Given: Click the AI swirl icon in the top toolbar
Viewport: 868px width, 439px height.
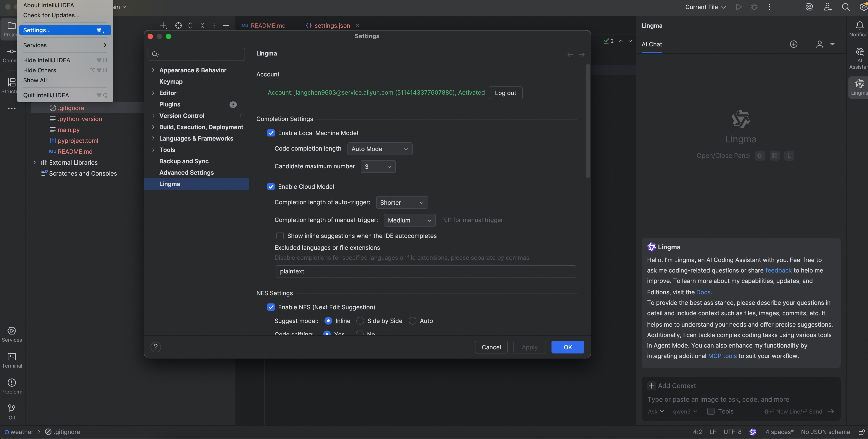Looking at the screenshot, I should pyautogui.click(x=809, y=7).
